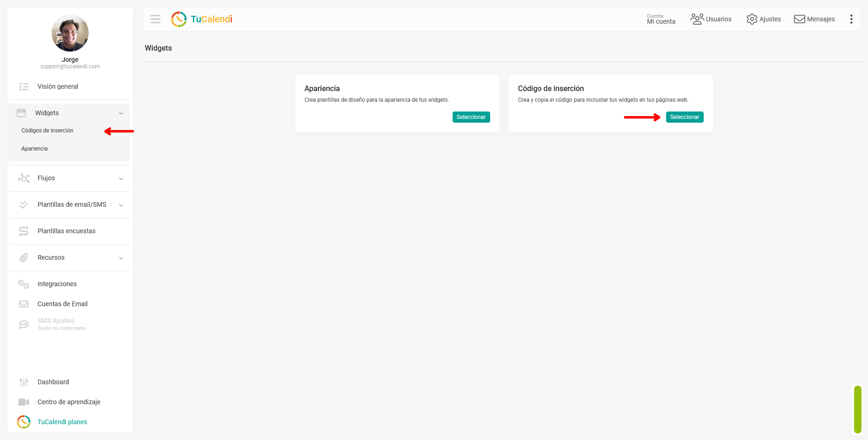
Task: Click the Flujos workflow icon
Action: [24, 178]
